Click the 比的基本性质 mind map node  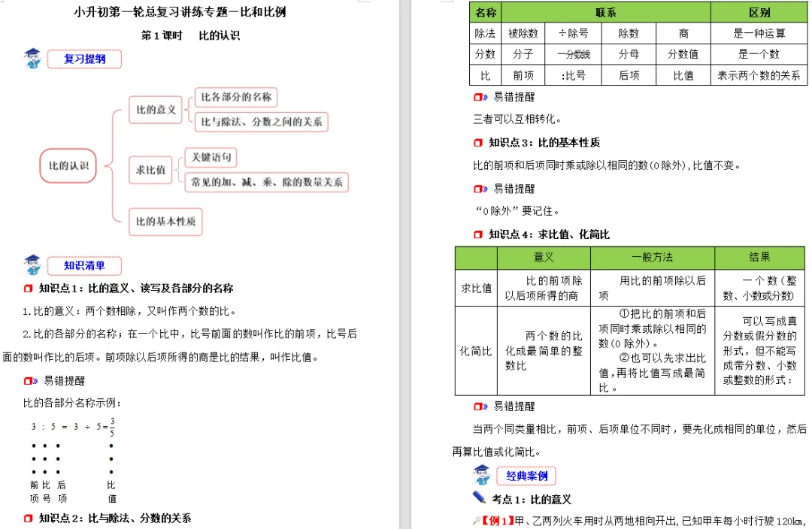click(x=165, y=222)
